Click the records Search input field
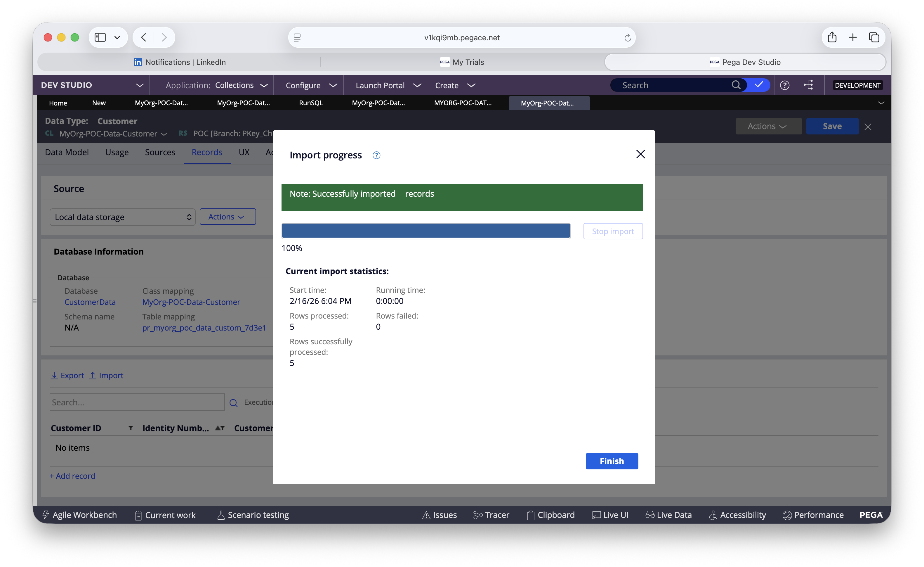The width and height of the screenshot is (924, 567). click(x=137, y=402)
